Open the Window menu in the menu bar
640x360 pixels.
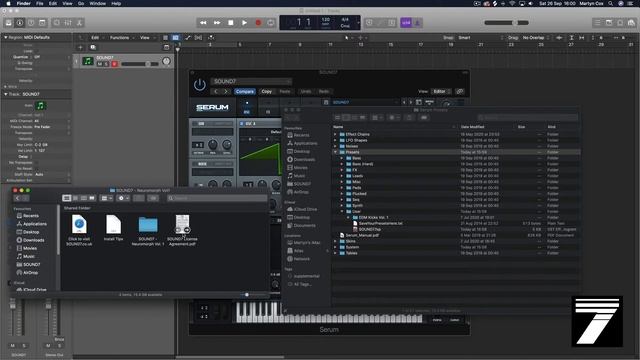click(98, 3)
